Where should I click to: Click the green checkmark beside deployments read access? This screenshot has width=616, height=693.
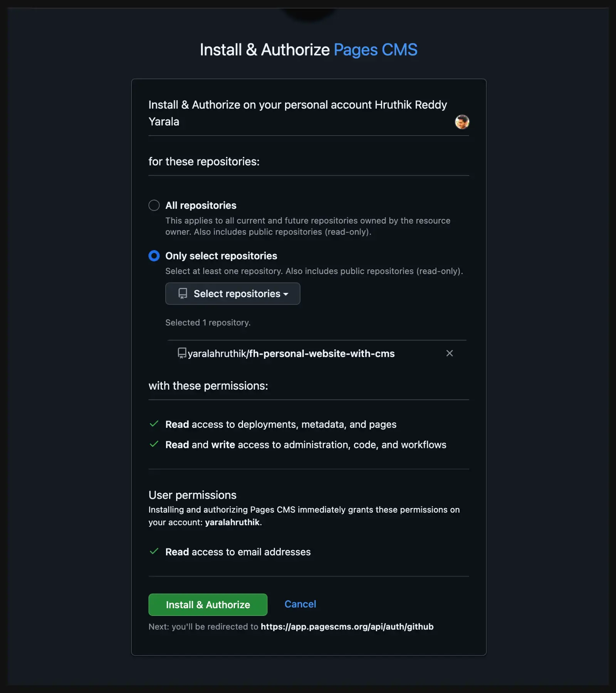tap(154, 424)
